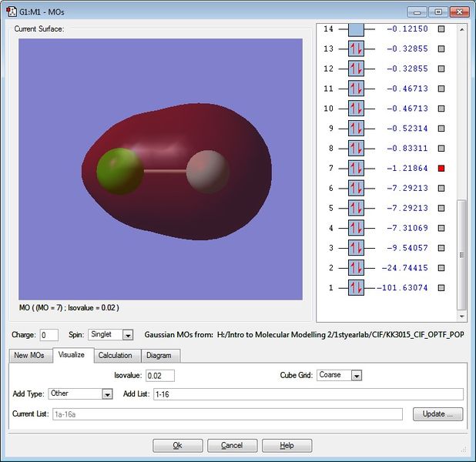The height and width of the screenshot is (462, 476).
Task: Select the Visualize tab
Action: (x=72, y=355)
